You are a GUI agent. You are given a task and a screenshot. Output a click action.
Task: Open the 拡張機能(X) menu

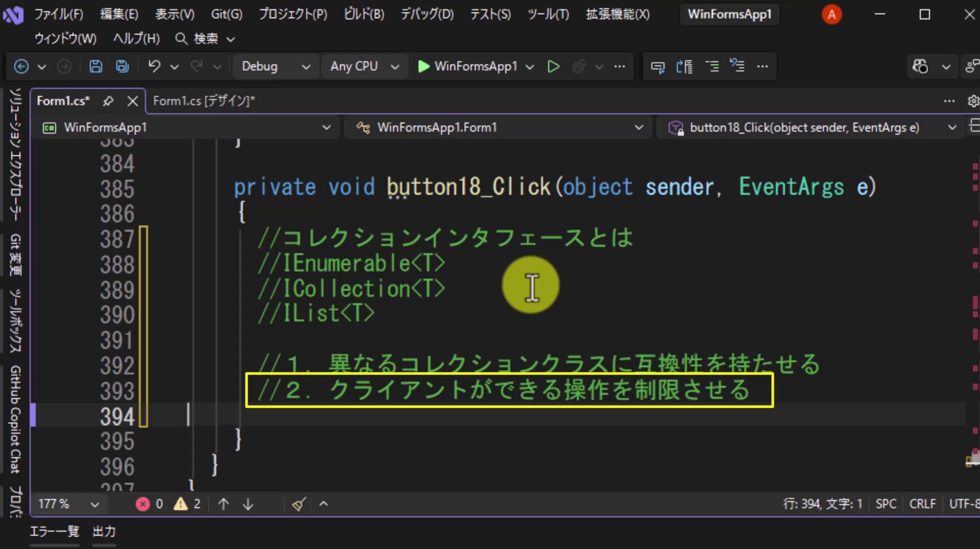click(x=618, y=14)
